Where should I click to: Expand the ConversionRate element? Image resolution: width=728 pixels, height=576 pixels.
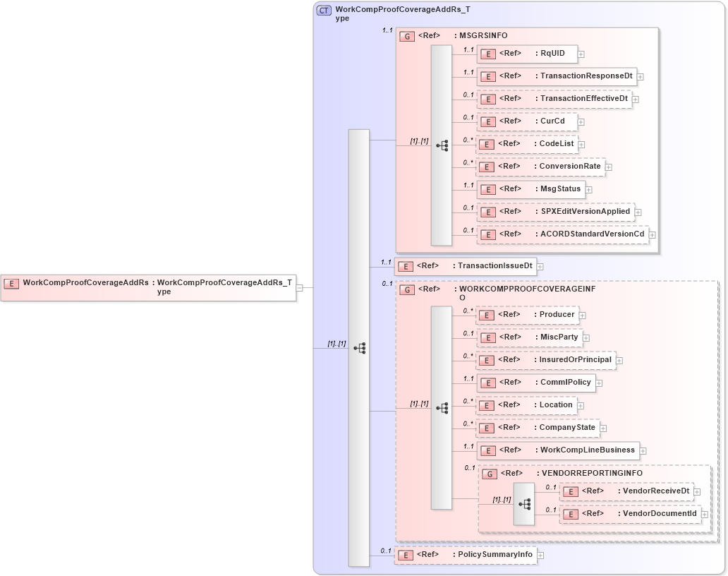[608, 167]
